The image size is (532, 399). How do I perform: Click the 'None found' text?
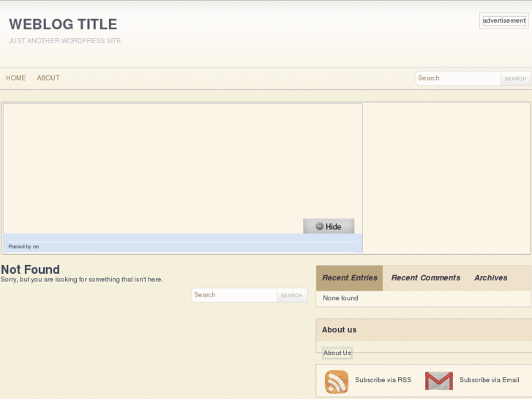pos(340,298)
